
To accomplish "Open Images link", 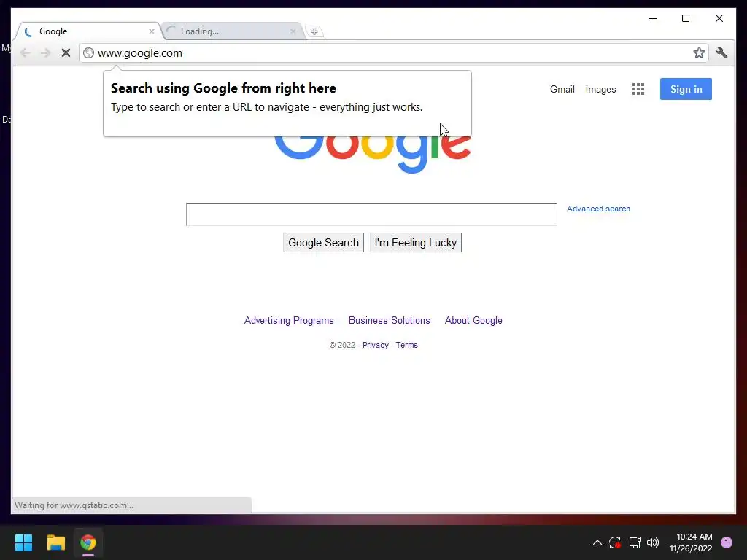I will coord(600,89).
